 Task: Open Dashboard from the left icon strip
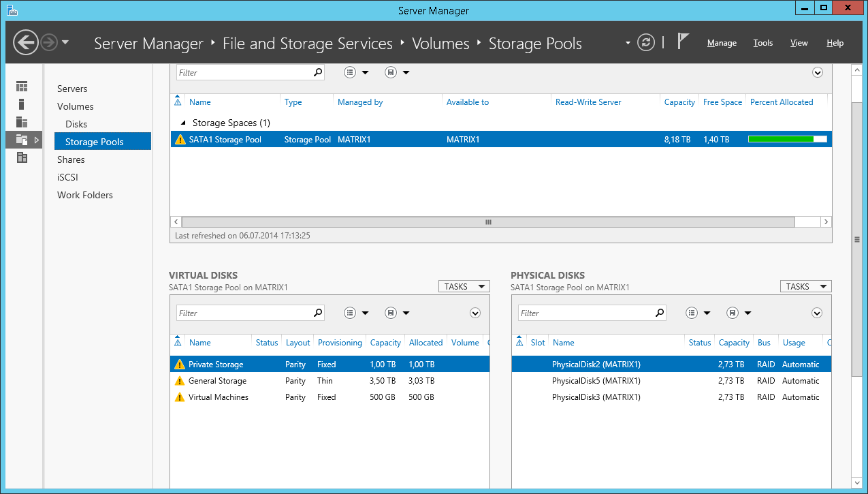coord(22,87)
